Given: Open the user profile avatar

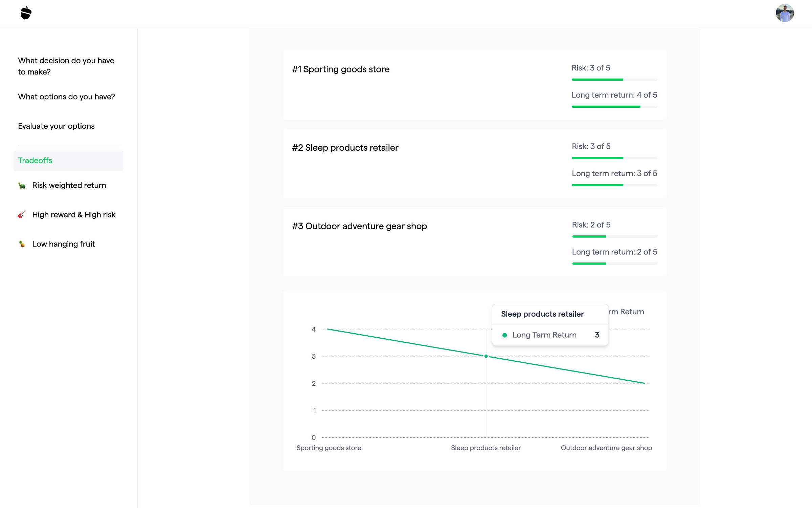Looking at the screenshot, I should click(x=784, y=13).
